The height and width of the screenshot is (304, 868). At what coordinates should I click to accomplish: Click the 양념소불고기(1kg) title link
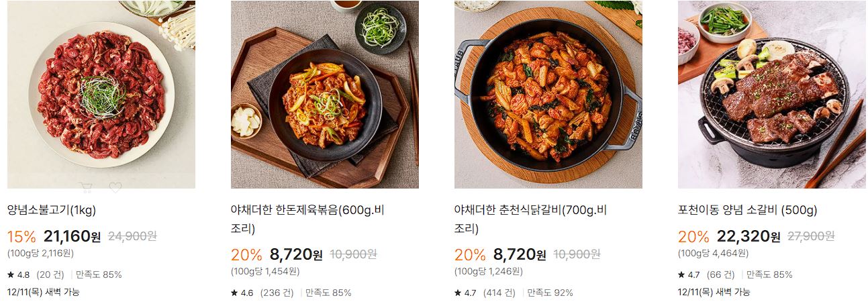click(x=52, y=210)
